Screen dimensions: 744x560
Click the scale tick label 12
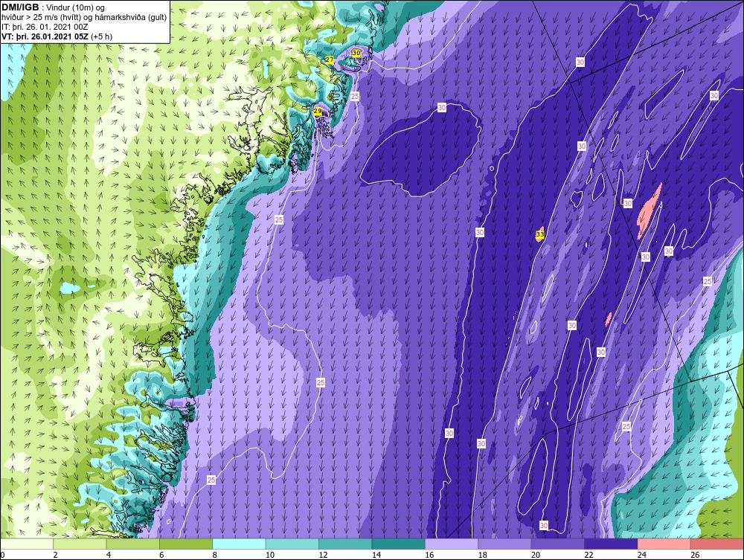click(323, 555)
